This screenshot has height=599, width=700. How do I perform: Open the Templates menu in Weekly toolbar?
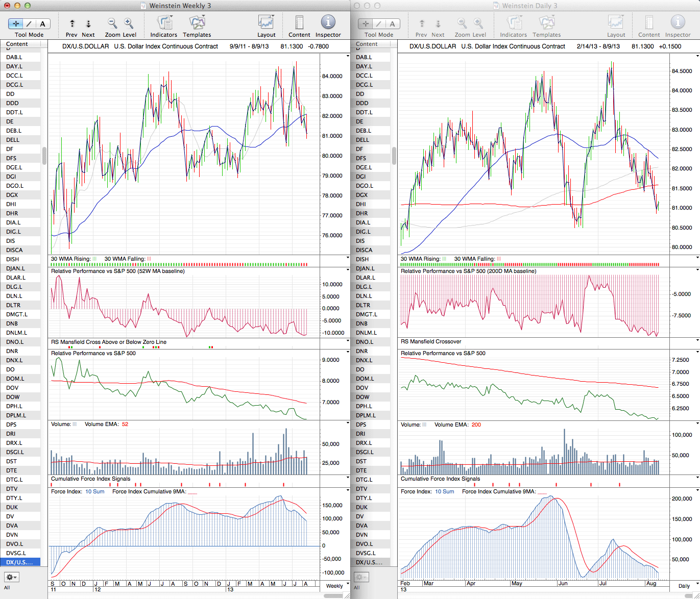coord(197,23)
